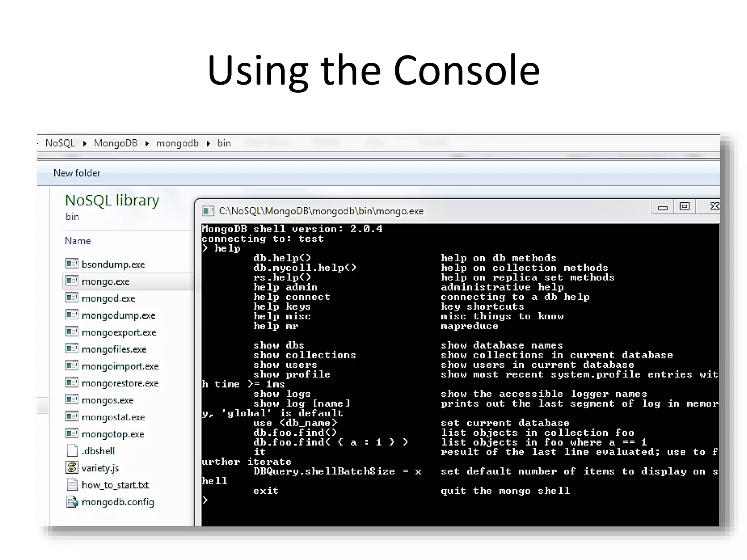Click the .dbshell blank file icon

(x=72, y=450)
